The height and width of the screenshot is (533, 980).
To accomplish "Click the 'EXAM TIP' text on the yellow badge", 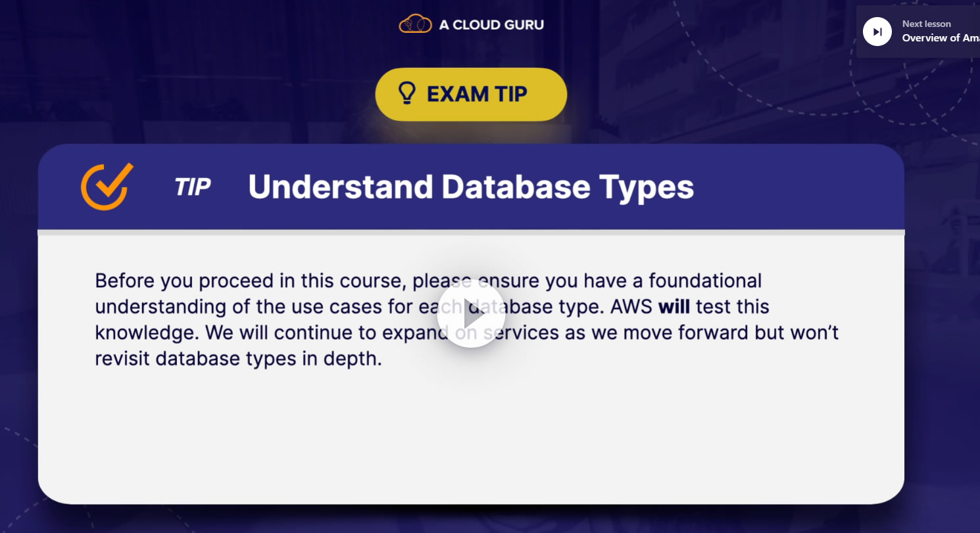I will coord(477,94).
